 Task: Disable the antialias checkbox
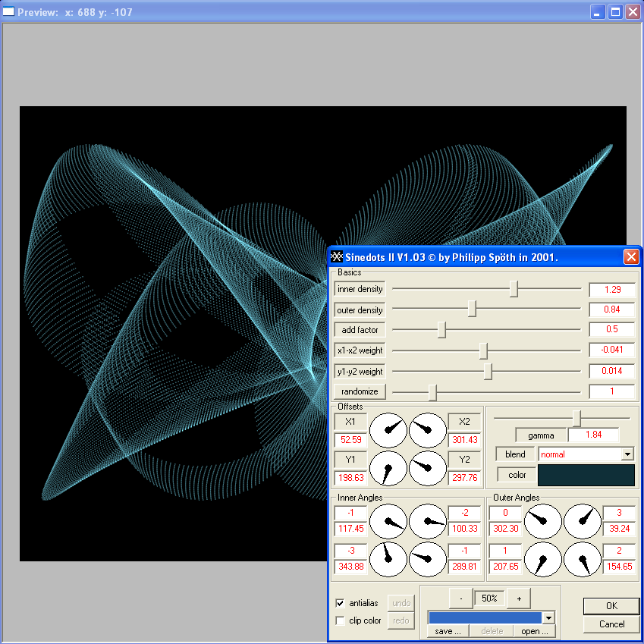(340, 603)
